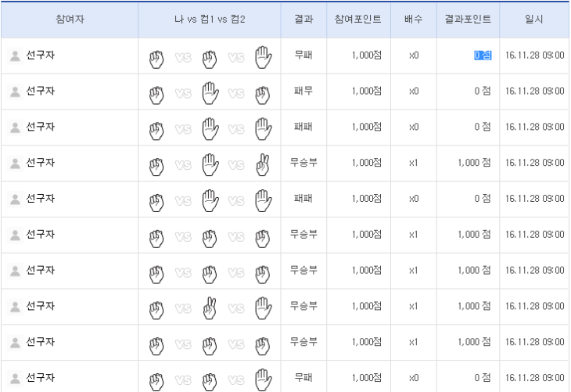Click the date in row with 컴1 scissors
The height and width of the screenshot is (392, 571).
click(534, 306)
